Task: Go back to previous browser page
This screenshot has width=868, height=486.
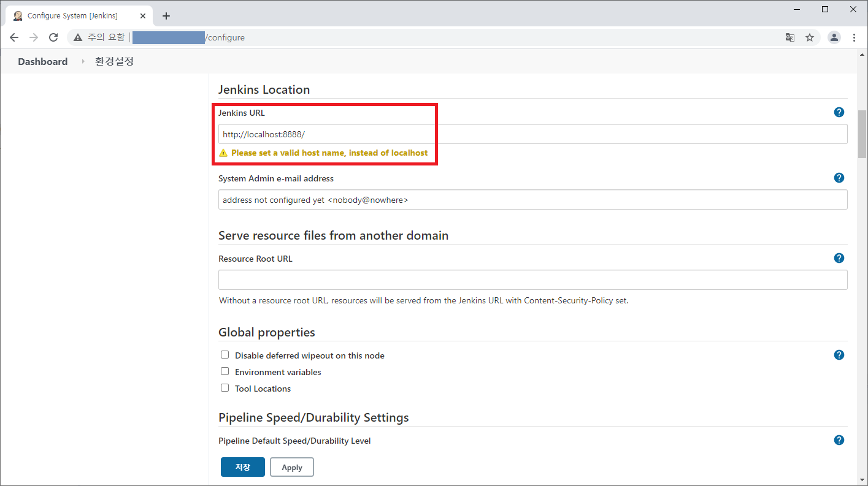Action: (14, 37)
